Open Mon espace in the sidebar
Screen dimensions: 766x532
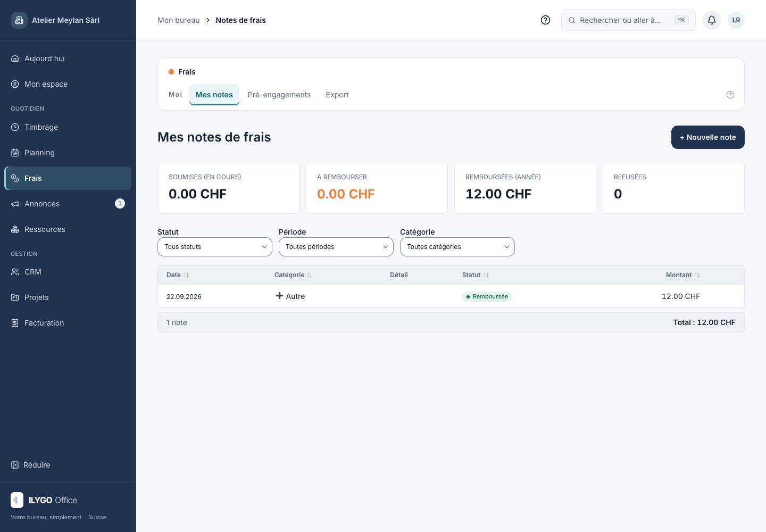(x=68, y=84)
